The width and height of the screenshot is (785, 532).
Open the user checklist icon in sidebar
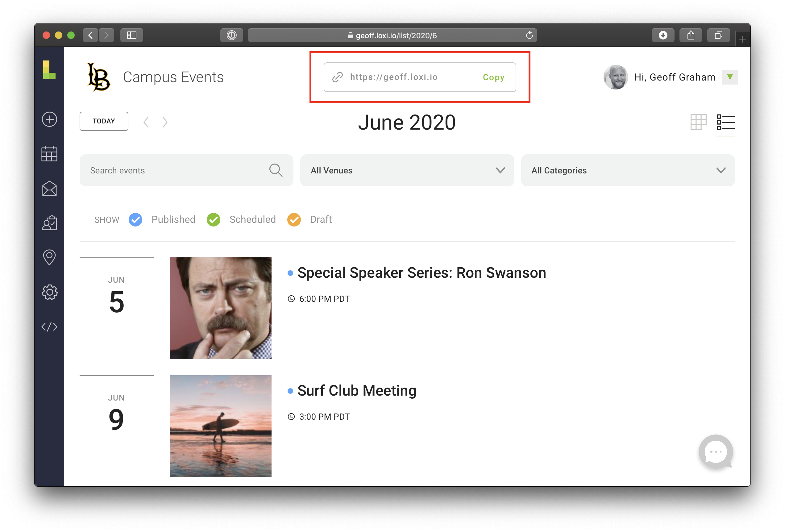point(49,223)
